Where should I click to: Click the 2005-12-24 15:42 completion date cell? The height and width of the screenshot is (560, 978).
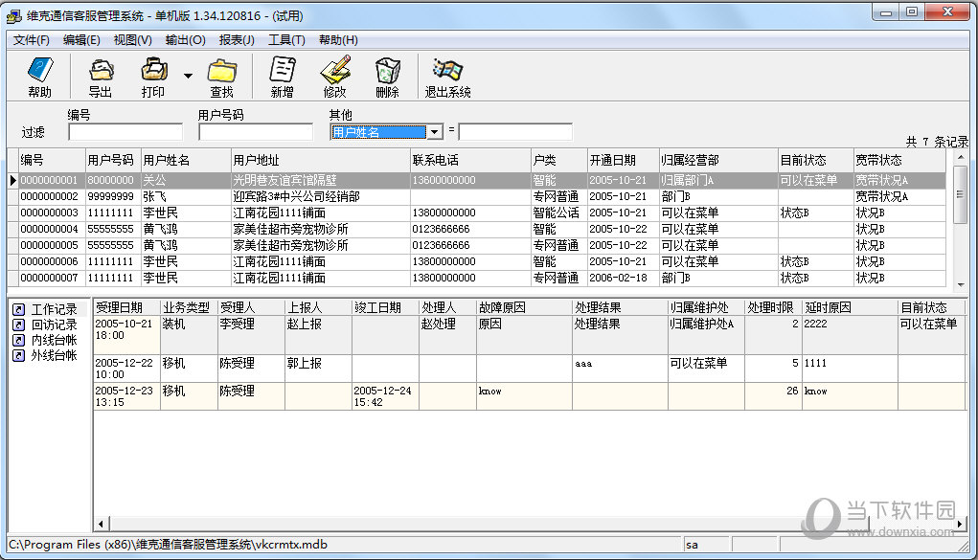click(x=385, y=396)
